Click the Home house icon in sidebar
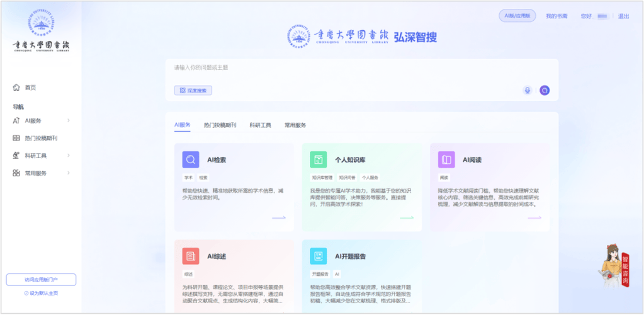This screenshot has width=644, height=315. (16, 87)
